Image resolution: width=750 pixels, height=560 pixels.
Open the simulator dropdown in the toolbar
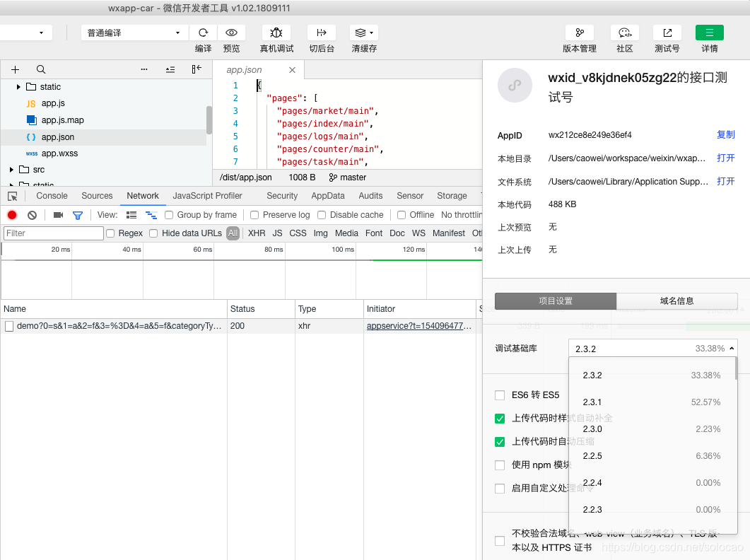[26, 33]
